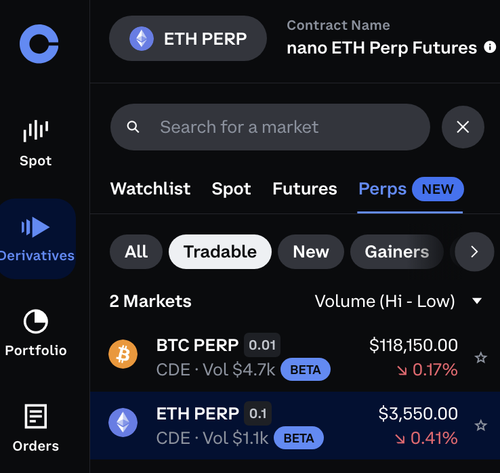Switch to the Watchlist tab

tap(150, 189)
